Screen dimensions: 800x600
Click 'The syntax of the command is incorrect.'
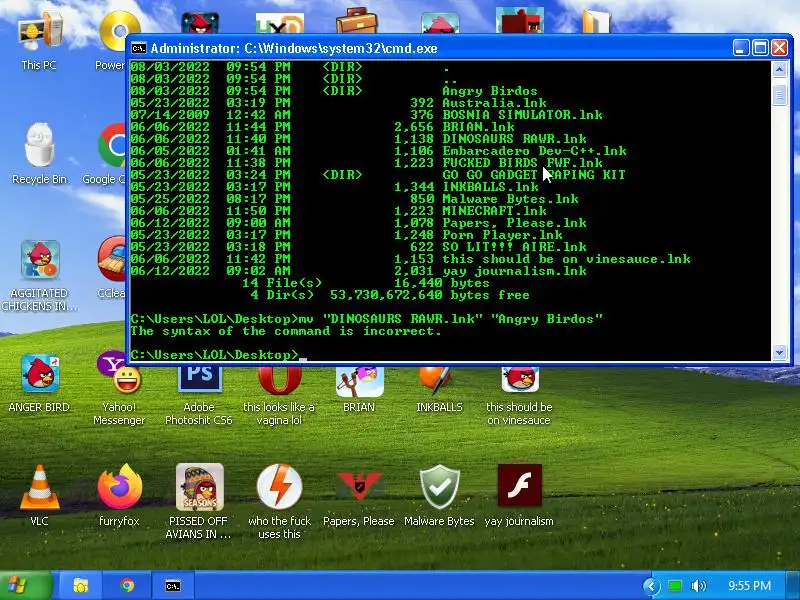click(286, 331)
